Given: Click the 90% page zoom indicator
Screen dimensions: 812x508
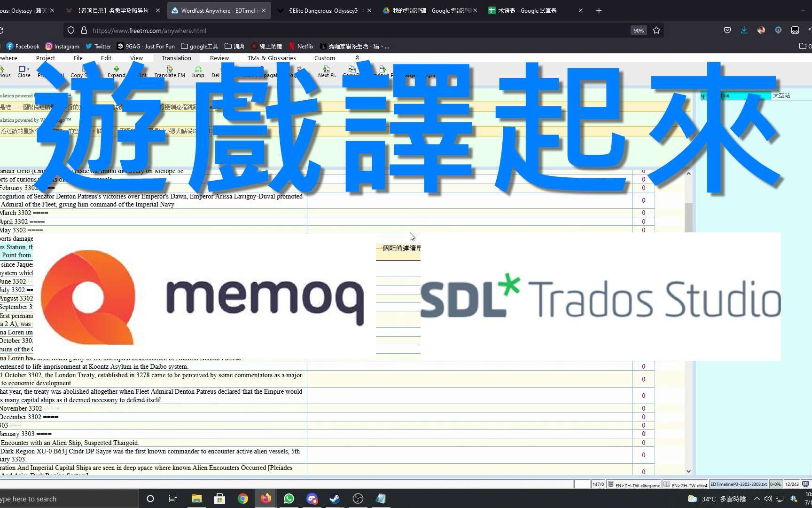Looking at the screenshot, I should click(639, 30).
